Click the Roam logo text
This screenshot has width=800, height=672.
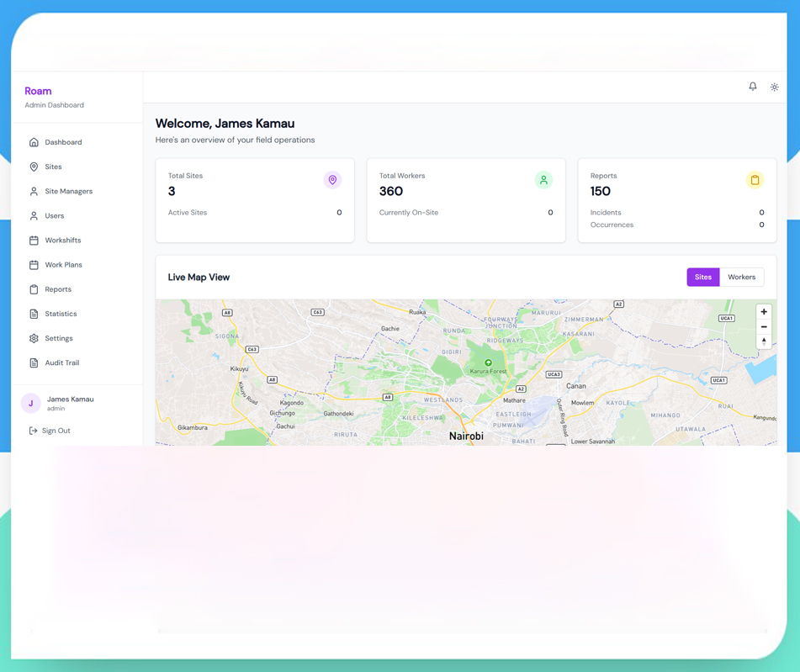pyautogui.click(x=38, y=91)
